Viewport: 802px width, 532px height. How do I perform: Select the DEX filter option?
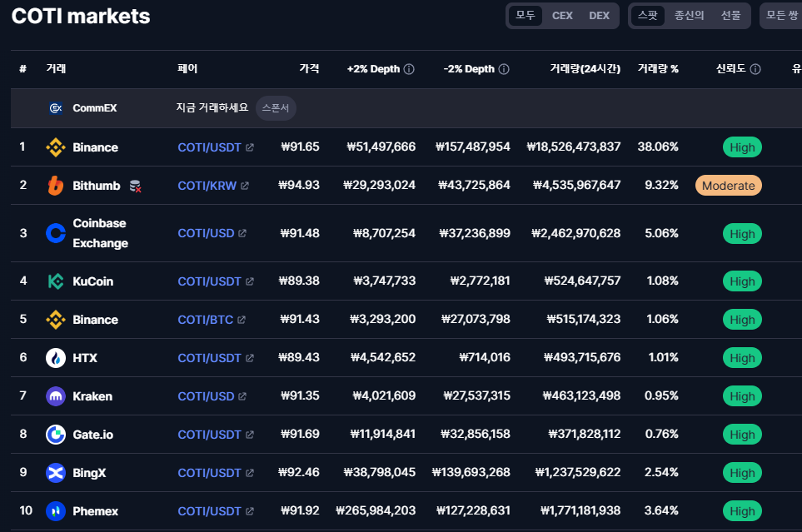click(599, 16)
